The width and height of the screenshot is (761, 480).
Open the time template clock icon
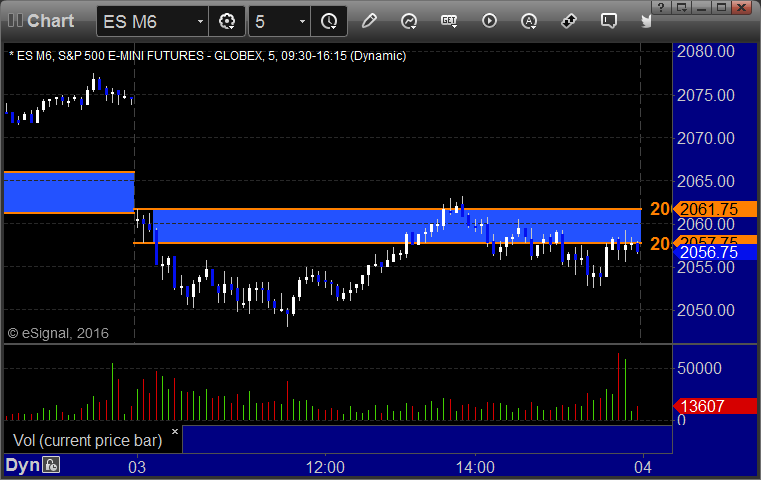[329, 21]
